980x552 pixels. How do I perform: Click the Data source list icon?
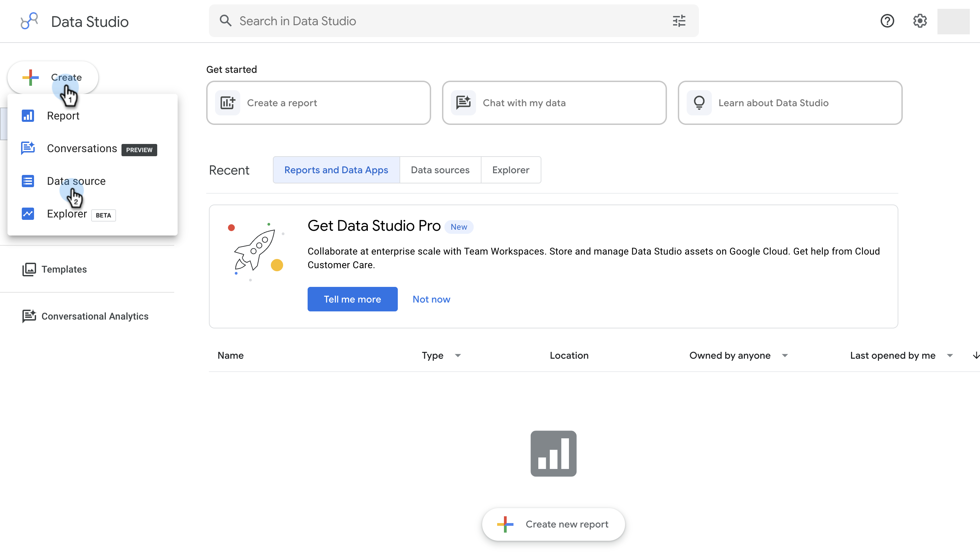click(28, 181)
